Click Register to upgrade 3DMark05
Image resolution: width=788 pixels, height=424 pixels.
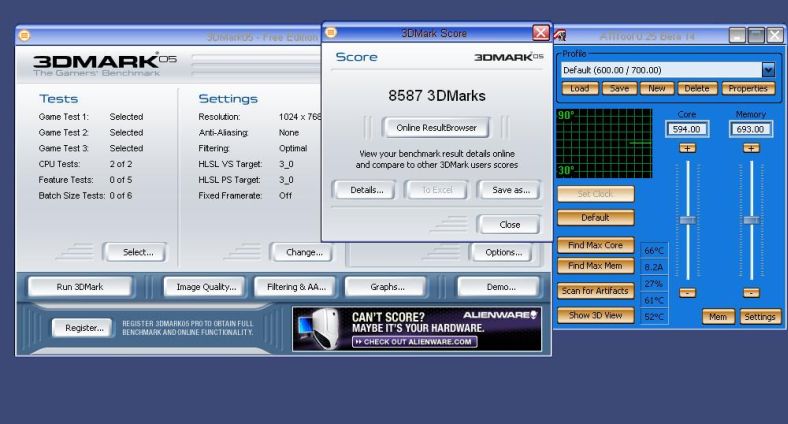tap(84, 328)
